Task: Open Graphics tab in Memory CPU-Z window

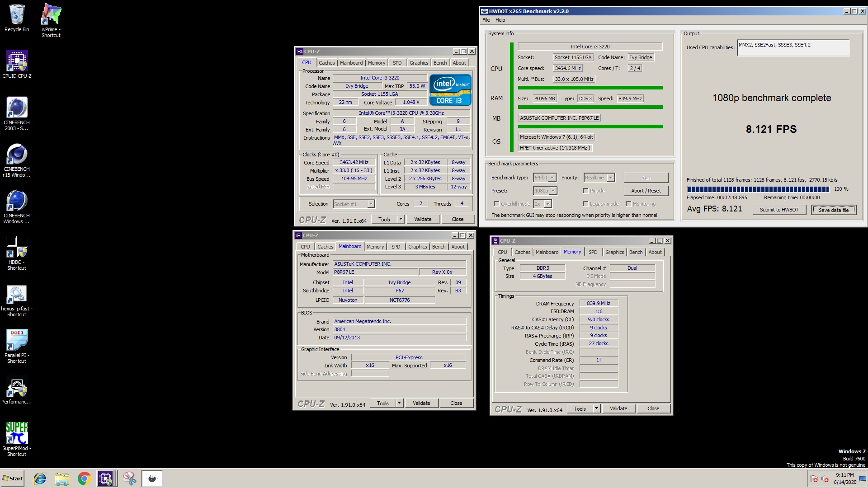Action: point(614,252)
